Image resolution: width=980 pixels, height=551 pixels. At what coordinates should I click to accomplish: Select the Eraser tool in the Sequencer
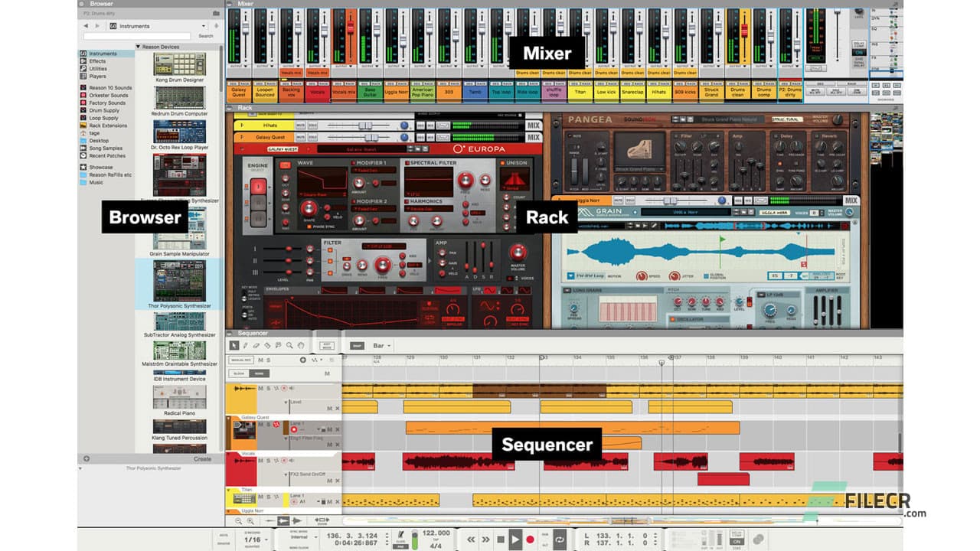point(256,345)
